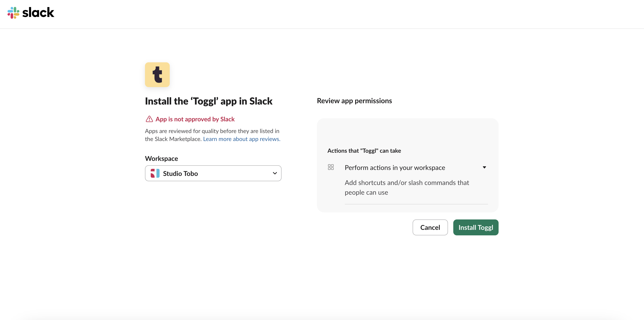Click the grid icon beside workspace actions
Image resolution: width=644 pixels, height=320 pixels.
330,167
